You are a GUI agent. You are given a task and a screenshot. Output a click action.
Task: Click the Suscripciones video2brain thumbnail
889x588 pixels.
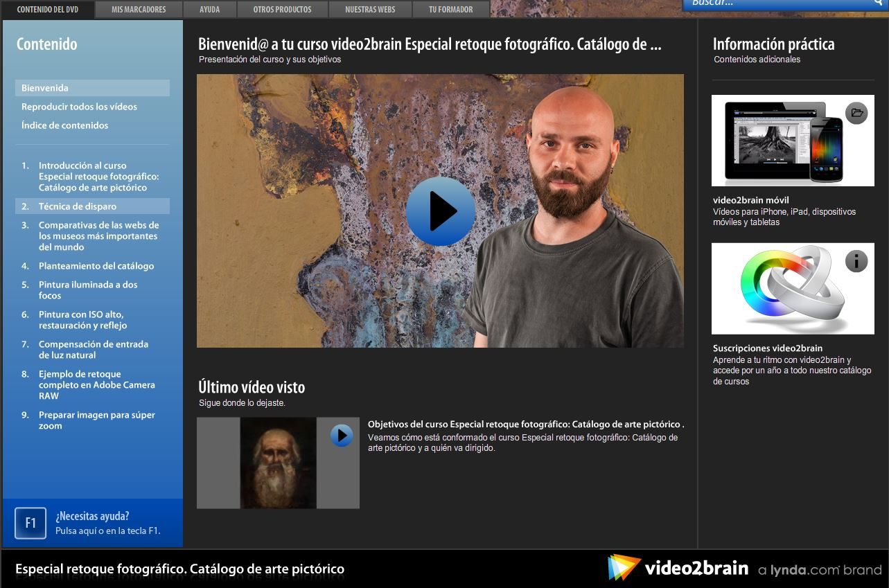coord(793,289)
